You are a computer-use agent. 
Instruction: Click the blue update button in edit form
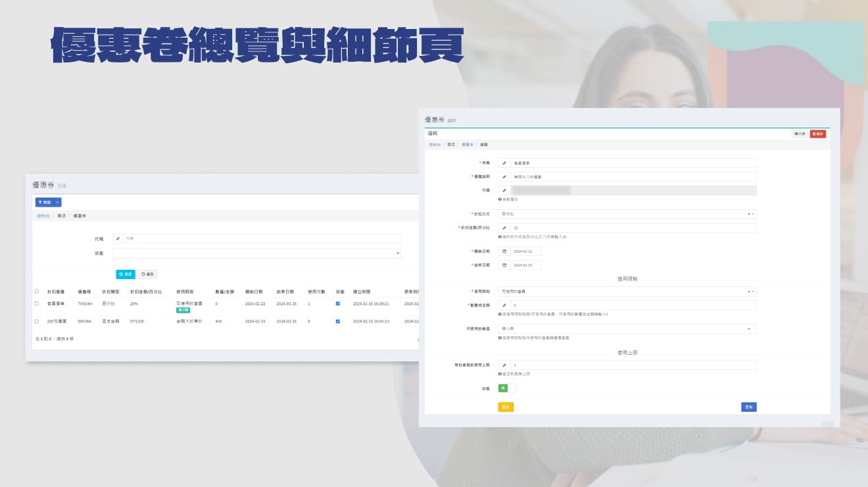pos(749,407)
